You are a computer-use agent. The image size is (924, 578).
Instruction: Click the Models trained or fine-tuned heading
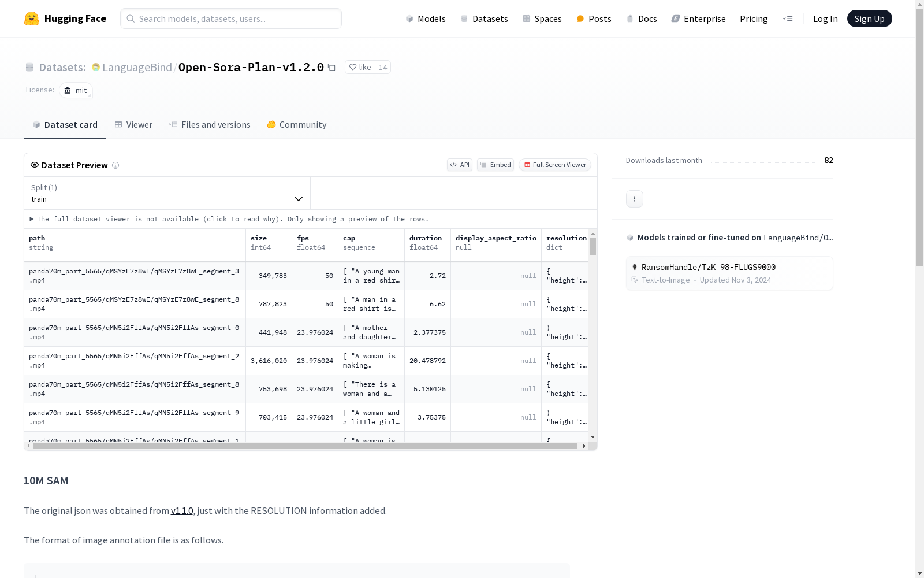coord(730,238)
